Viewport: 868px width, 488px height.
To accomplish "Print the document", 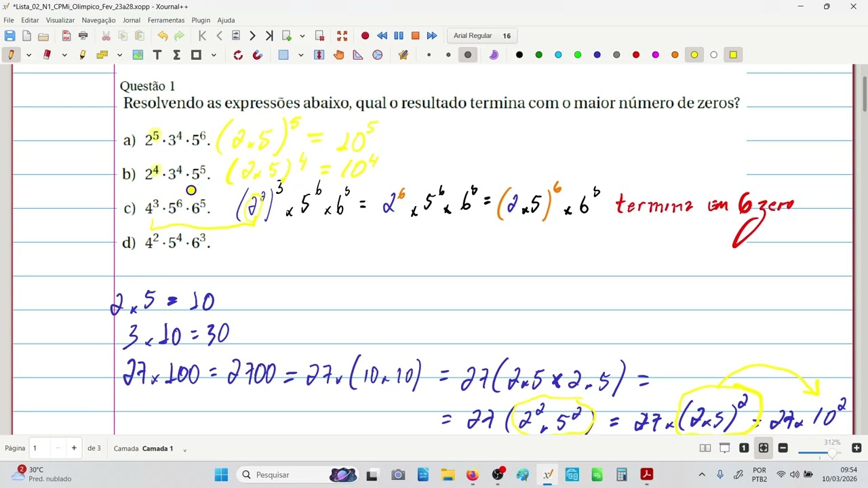I will (83, 36).
